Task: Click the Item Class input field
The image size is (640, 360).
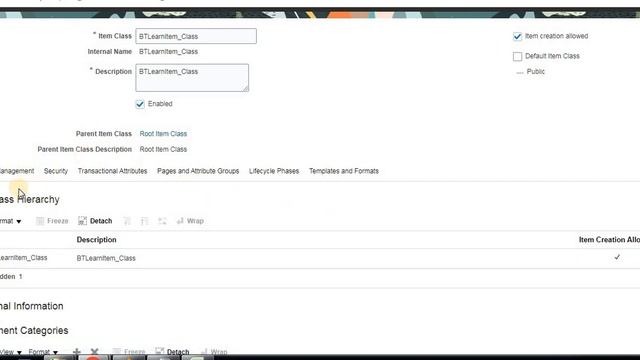Action: coord(196,36)
